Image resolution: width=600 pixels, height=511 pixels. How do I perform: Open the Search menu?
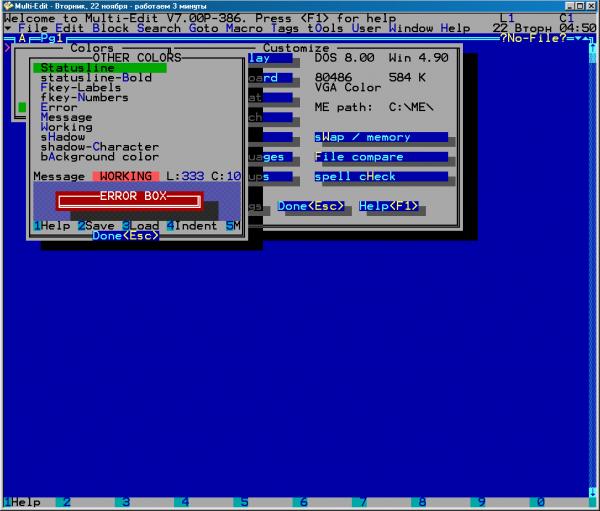(x=158, y=28)
